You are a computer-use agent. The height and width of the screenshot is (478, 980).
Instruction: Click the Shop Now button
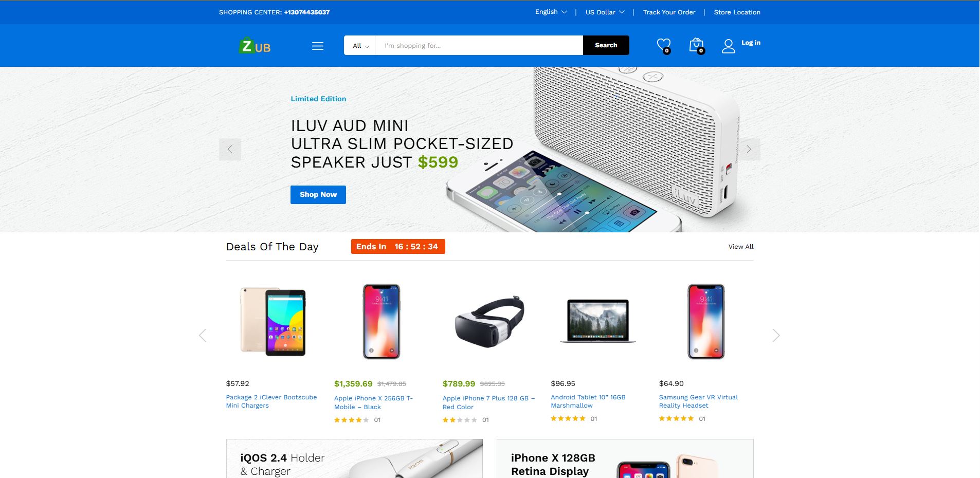point(318,195)
